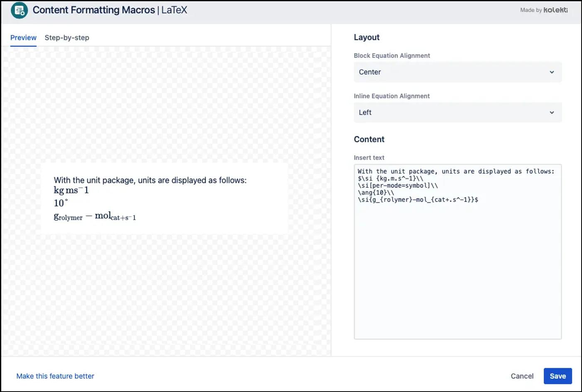Screen dimensions: 582x392
Task: Click the Layout section heading
Action: (367, 37)
